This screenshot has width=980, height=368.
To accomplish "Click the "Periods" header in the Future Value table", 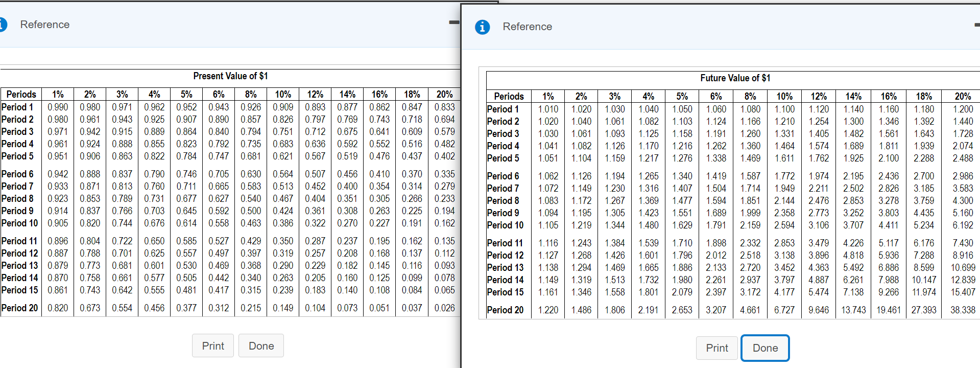I will pos(509,96).
